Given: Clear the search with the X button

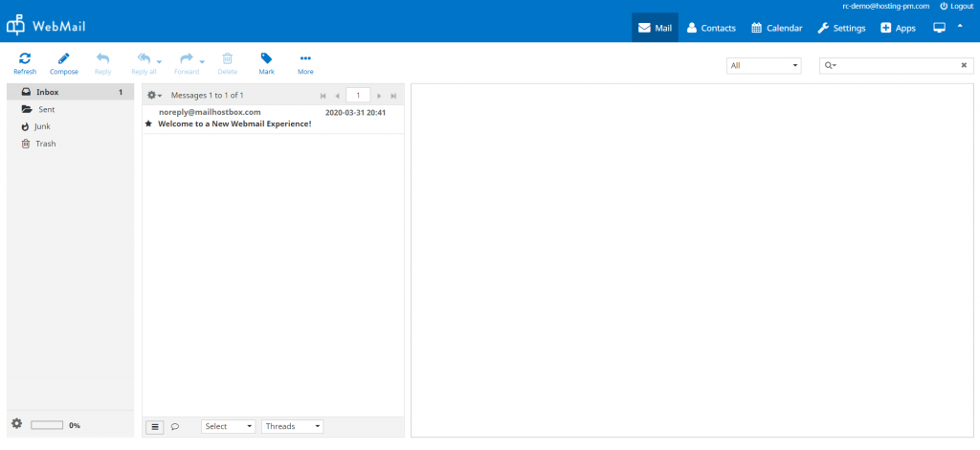Looking at the screenshot, I should tap(964, 65).
